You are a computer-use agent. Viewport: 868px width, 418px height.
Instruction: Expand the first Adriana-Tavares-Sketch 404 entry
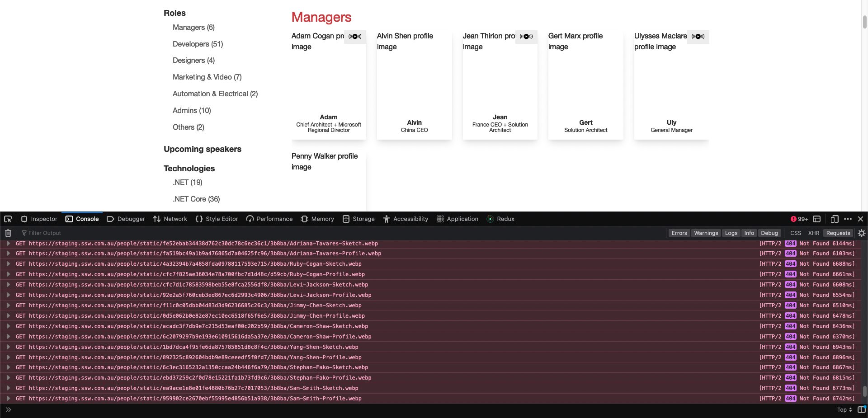pos(8,243)
